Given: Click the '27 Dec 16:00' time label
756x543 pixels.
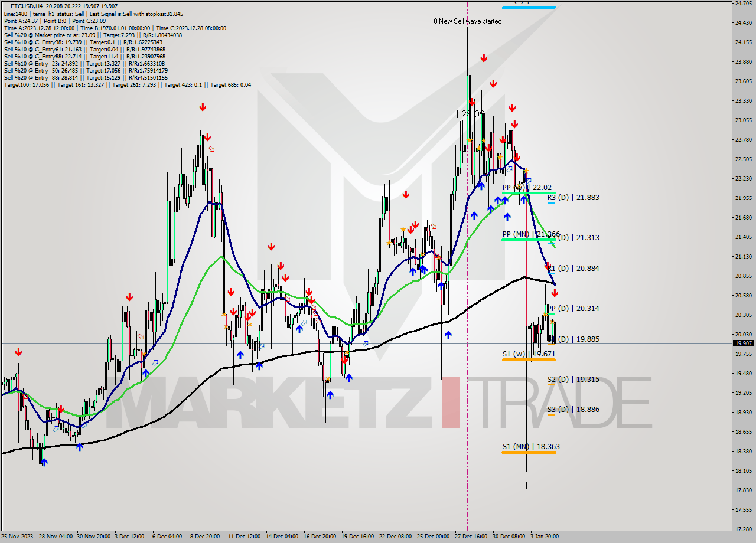Looking at the screenshot, I should click(471, 537).
